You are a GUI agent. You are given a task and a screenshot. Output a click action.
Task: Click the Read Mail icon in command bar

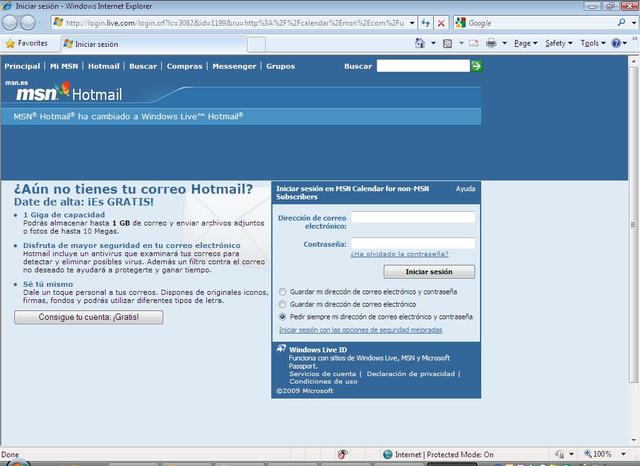click(473, 43)
